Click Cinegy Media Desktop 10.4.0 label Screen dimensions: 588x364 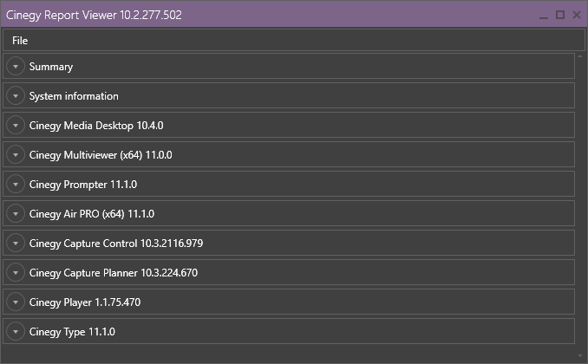click(x=96, y=126)
